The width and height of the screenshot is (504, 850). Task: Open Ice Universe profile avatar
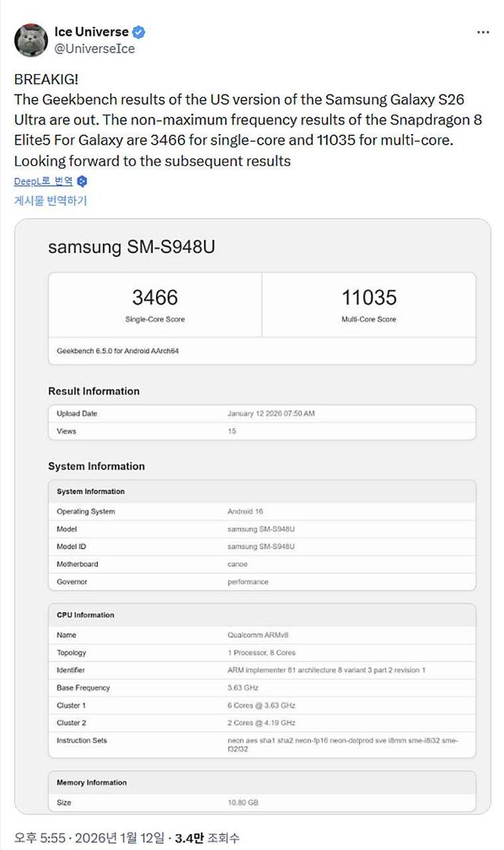click(x=31, y=40)
